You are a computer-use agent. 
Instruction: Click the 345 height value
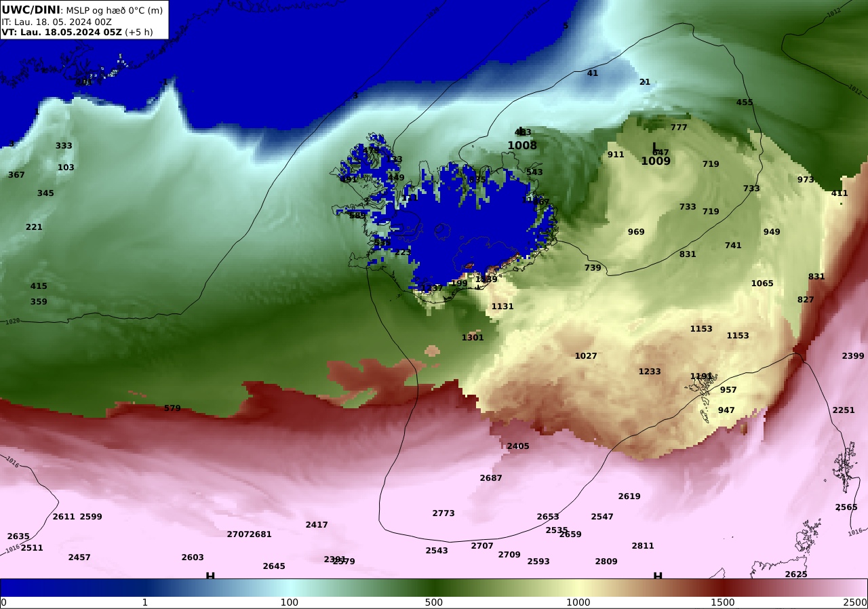tap(45, 193)
